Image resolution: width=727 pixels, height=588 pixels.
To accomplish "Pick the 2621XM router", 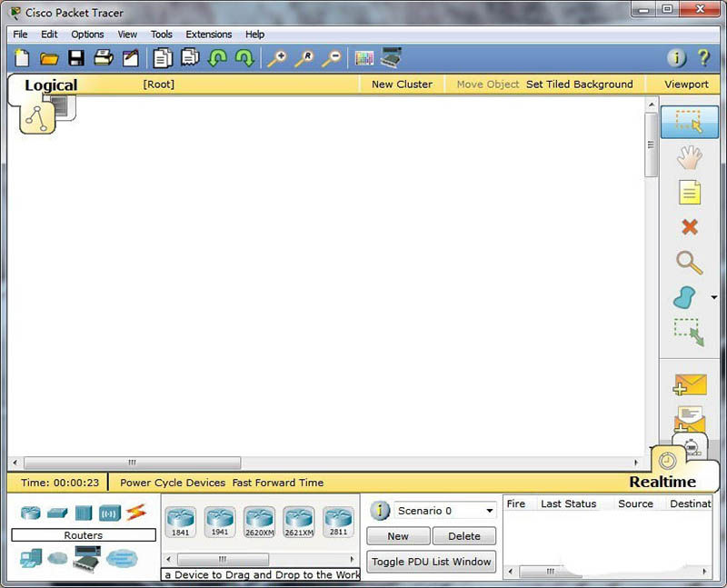I will click(299, 522).
